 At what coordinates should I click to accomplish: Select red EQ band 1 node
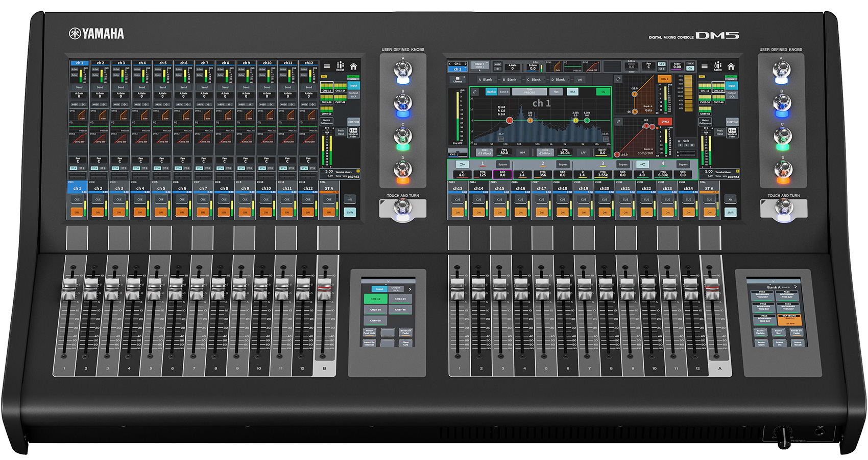pyautogui.click(x=510, y=121)
